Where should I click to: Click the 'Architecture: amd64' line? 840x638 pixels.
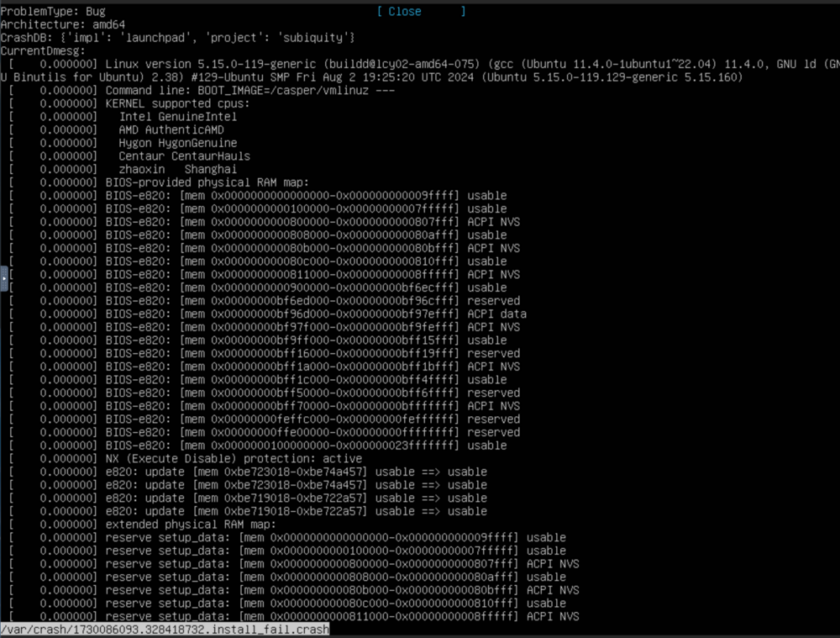63,24
